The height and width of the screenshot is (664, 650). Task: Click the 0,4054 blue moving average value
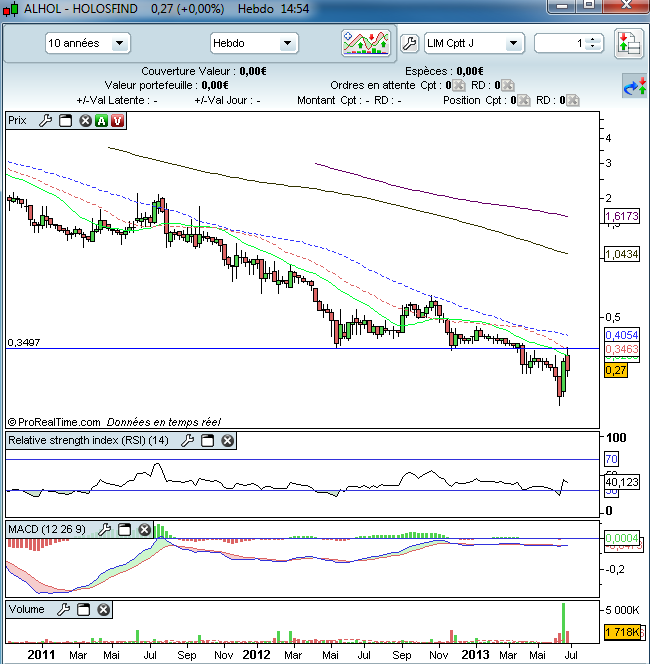(622, 335)
